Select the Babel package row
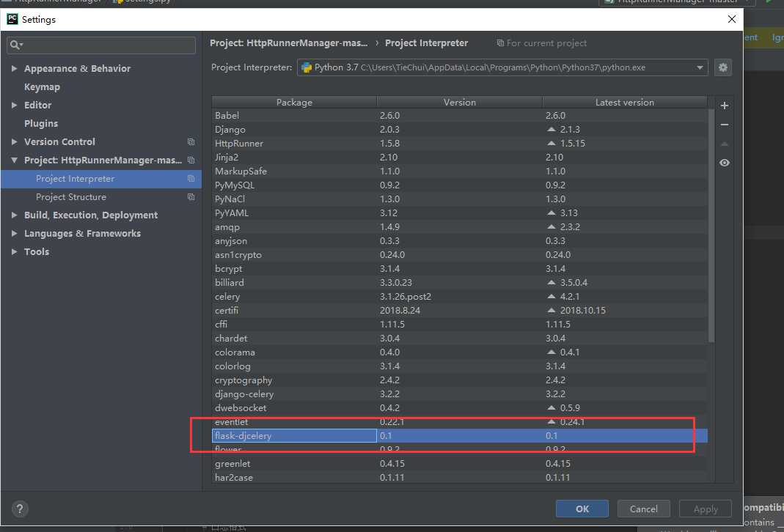The image size is (784, 532). pyautogui.click(x=460, y=115)
